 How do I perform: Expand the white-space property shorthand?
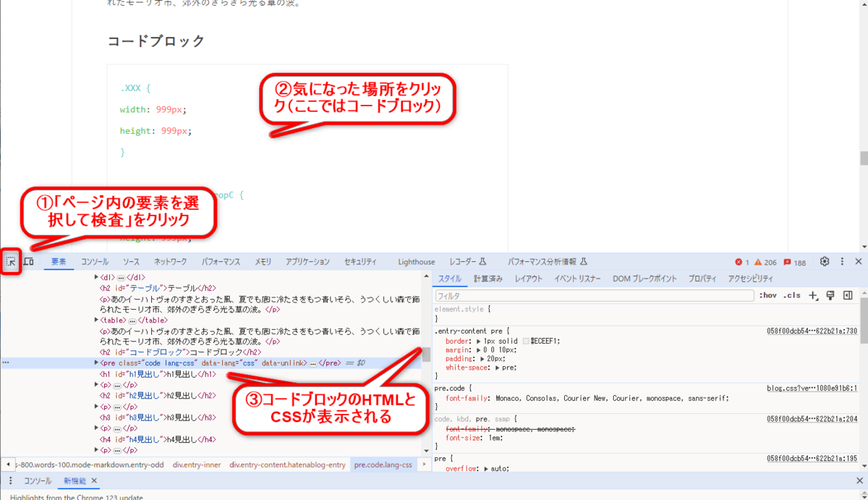(496, 368)
